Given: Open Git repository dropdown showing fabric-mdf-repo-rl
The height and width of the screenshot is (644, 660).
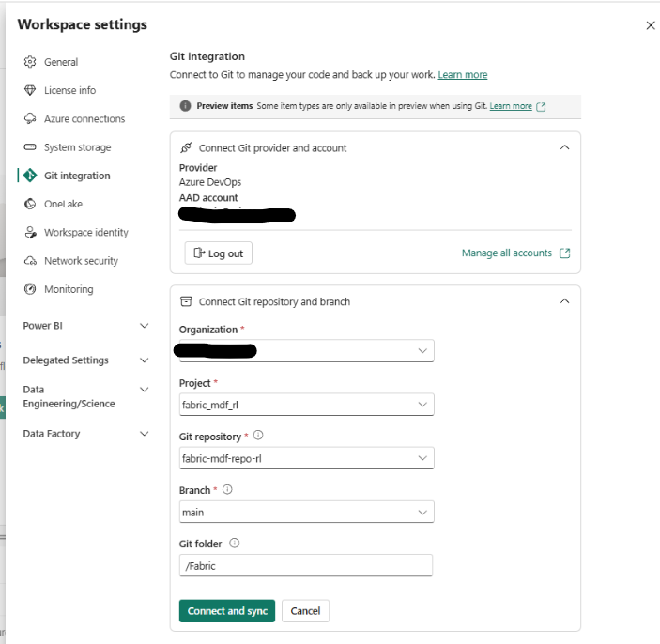Looking at the screenshot, I should pyautogui.click(x=306, y=458).
